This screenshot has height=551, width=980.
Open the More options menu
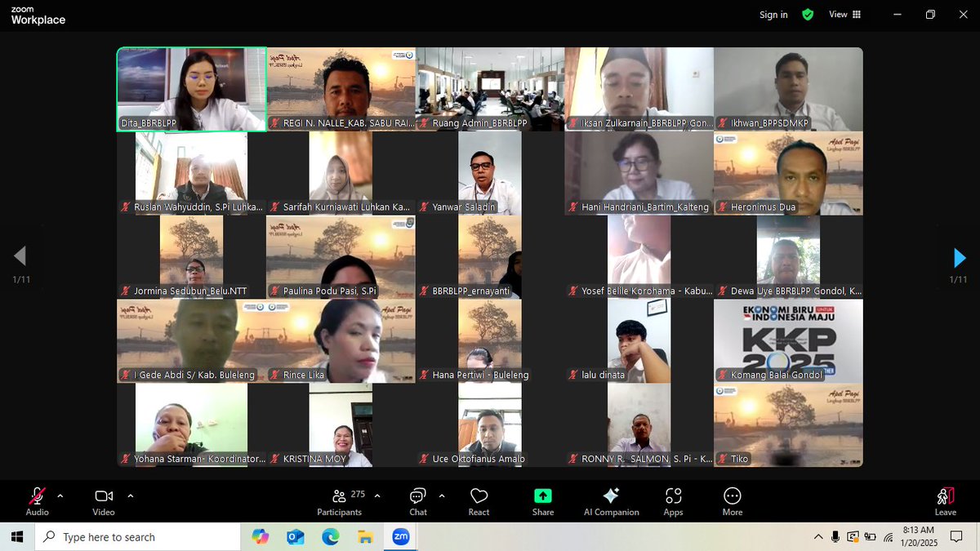point(733,501)
